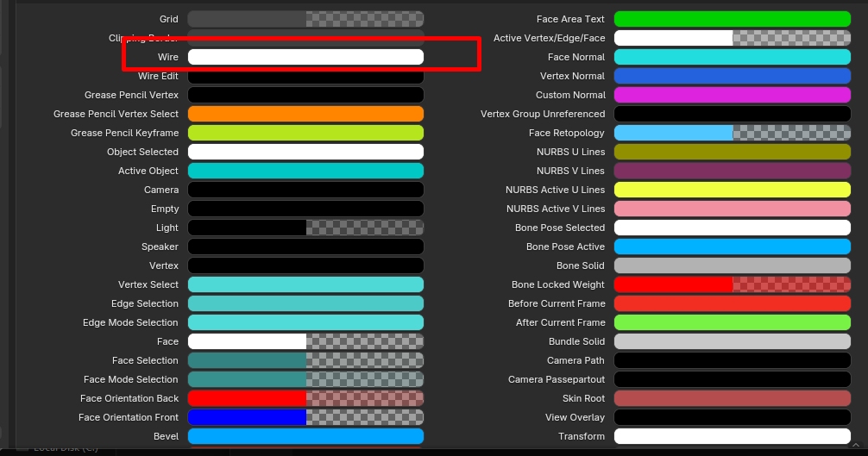Open the Object Selected color swatch
Viewport: 868px width, 456px height.
tap(305, 152)
